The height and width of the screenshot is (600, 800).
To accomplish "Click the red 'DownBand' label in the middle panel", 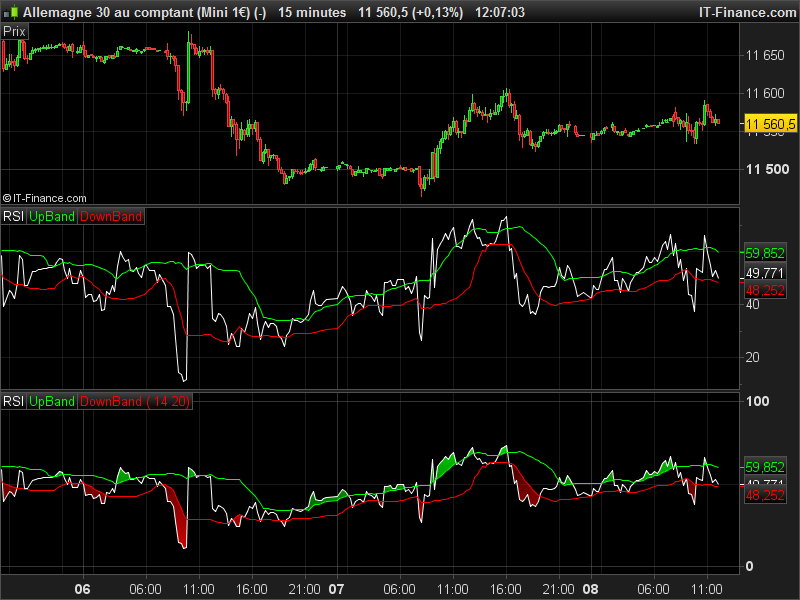I will tap(111, 216).
